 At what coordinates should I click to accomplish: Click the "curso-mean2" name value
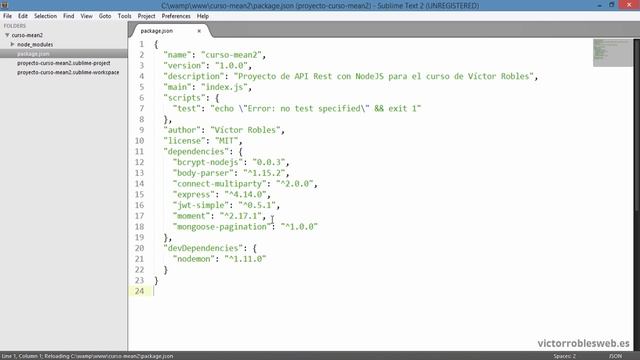tap(231, 55)
